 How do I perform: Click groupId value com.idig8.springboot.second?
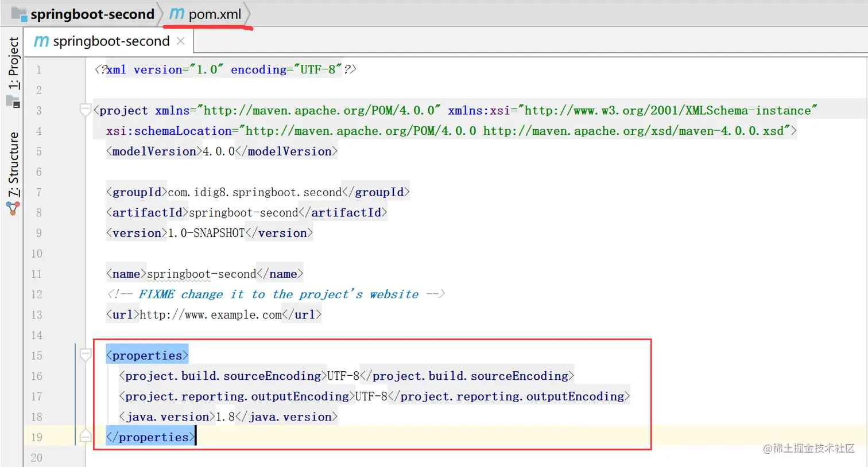pos(254,192)
